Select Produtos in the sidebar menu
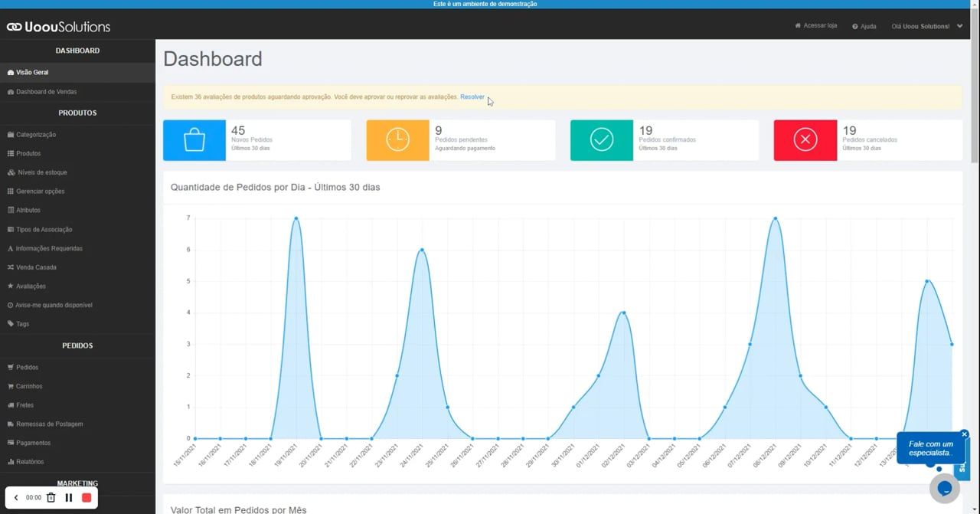 pyautogui.click(x=28, y=154)
